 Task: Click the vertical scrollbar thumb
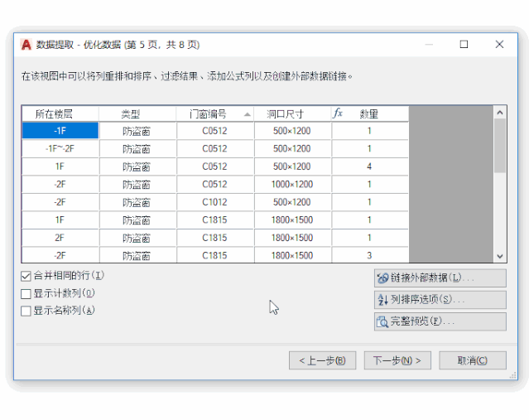click(500, 146)
